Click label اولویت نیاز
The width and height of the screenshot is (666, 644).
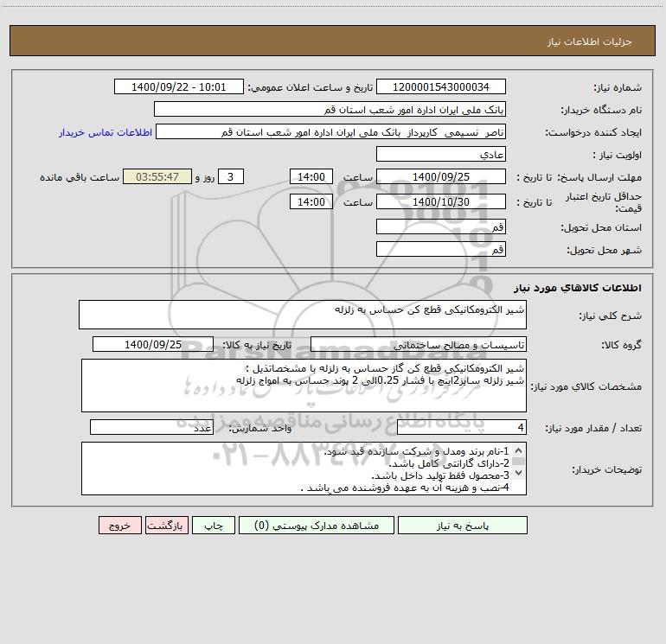click(618, 155)
